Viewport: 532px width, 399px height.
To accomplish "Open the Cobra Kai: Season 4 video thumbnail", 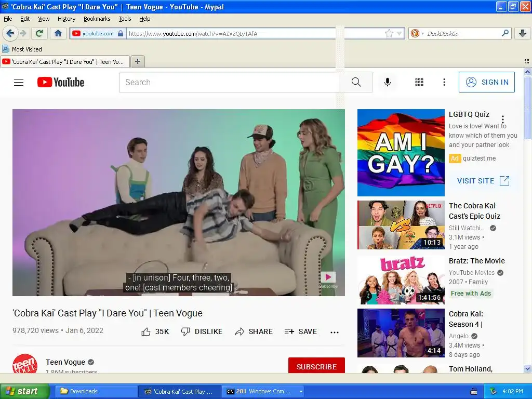I will (x=401, y=333).
